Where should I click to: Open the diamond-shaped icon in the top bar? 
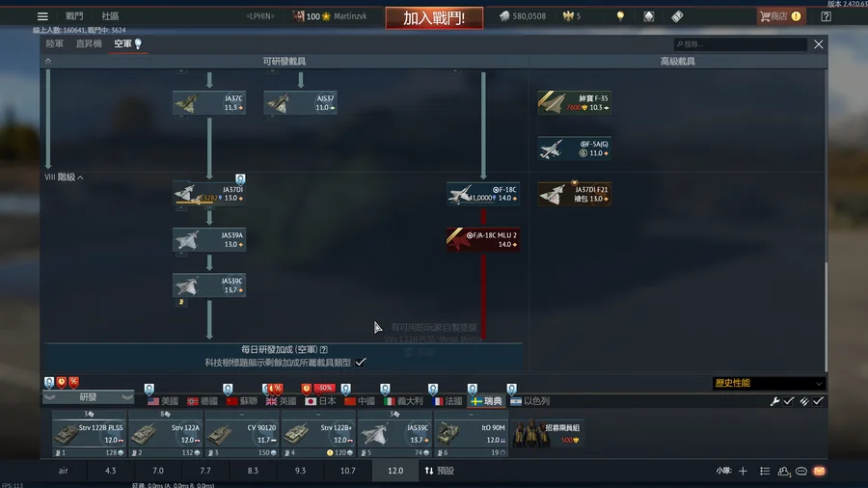tap(649, 16)
